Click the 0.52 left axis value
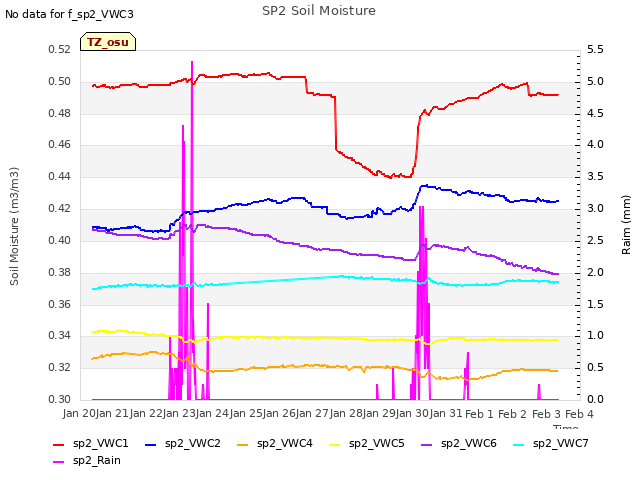This screenshot has height=480, width=640. coord(60,49)
